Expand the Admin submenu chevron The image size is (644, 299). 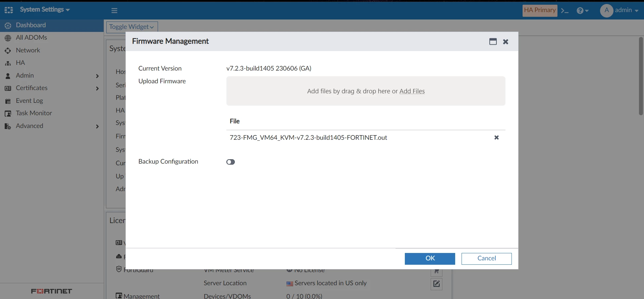click(x=97, y=76)
